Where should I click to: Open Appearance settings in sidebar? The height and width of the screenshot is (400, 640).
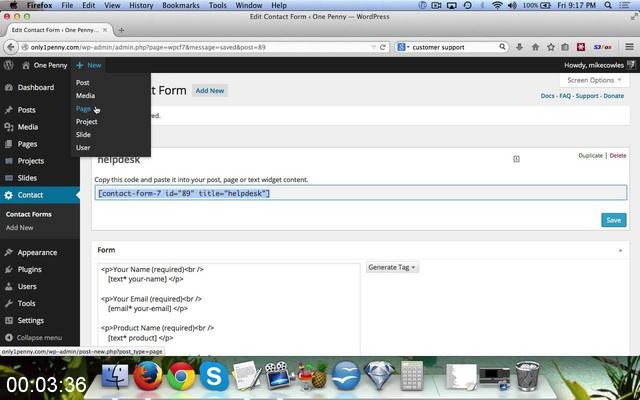pos(37,253)
